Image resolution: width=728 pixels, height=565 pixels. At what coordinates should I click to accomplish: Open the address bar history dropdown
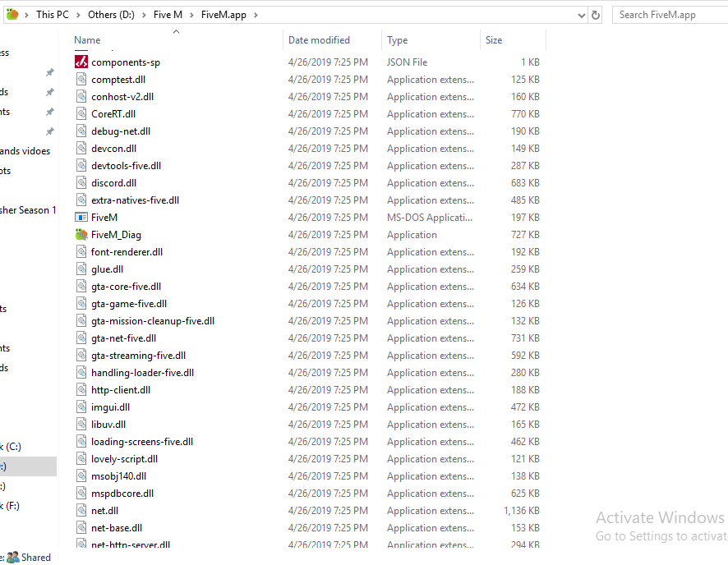pyautogui.click(x=581, y=15)
